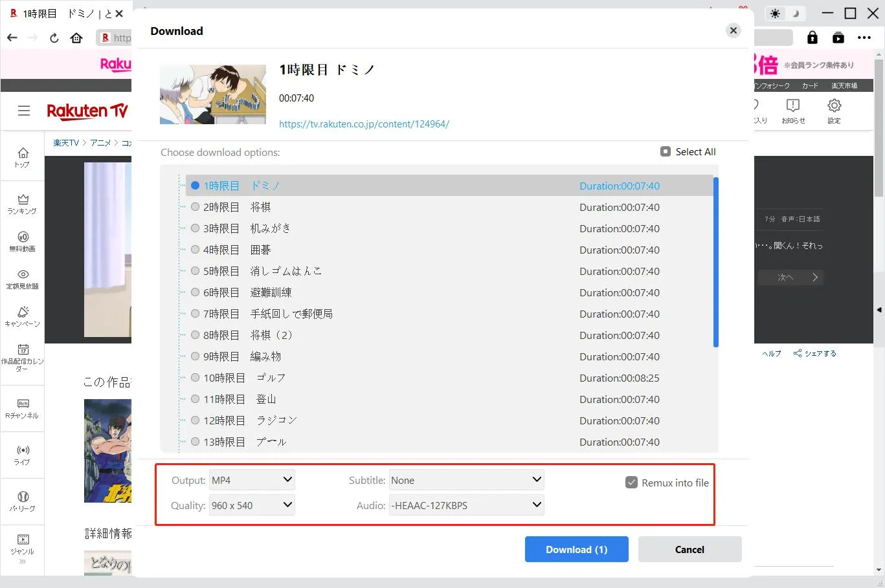Uncheck the Remux into file checkbox
885x588 pixels.
pyautogui.click(x=631, y=483)
